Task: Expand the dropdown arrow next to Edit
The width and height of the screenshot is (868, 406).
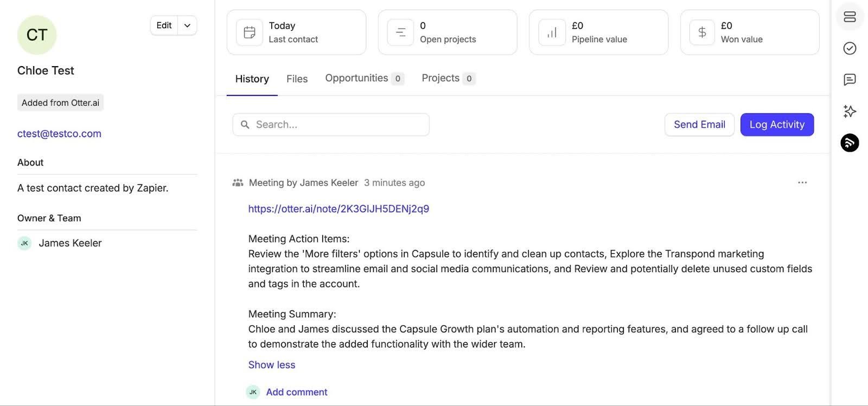Action: pos(187,25)
